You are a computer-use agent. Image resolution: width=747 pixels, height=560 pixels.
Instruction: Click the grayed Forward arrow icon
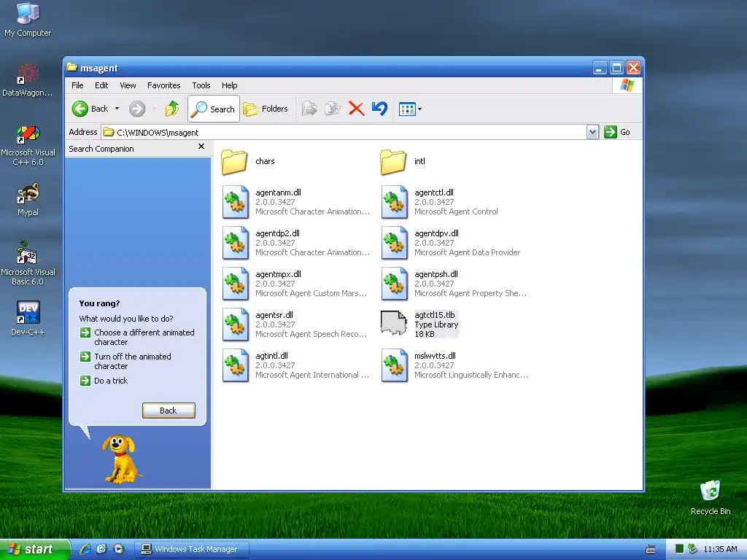click(137, 109)
